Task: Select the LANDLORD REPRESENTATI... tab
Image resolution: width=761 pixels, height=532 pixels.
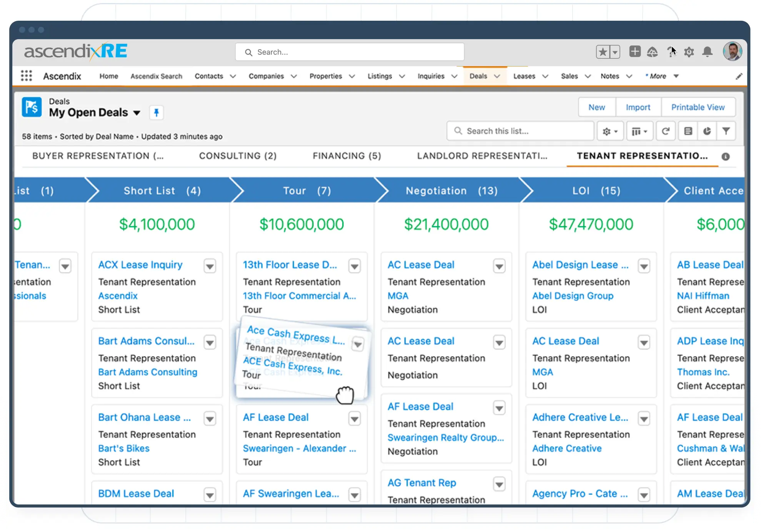Action: [x=482, y=156]
